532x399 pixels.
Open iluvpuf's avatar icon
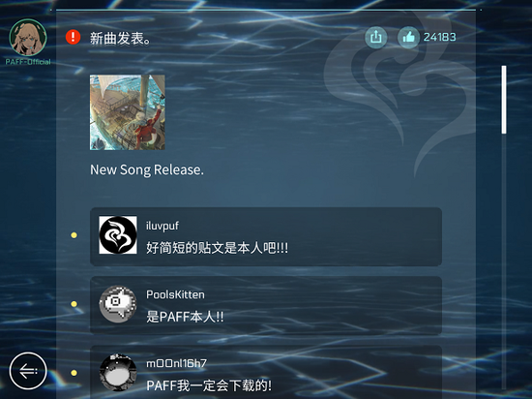pyautogui.click(x=118, y=235)
